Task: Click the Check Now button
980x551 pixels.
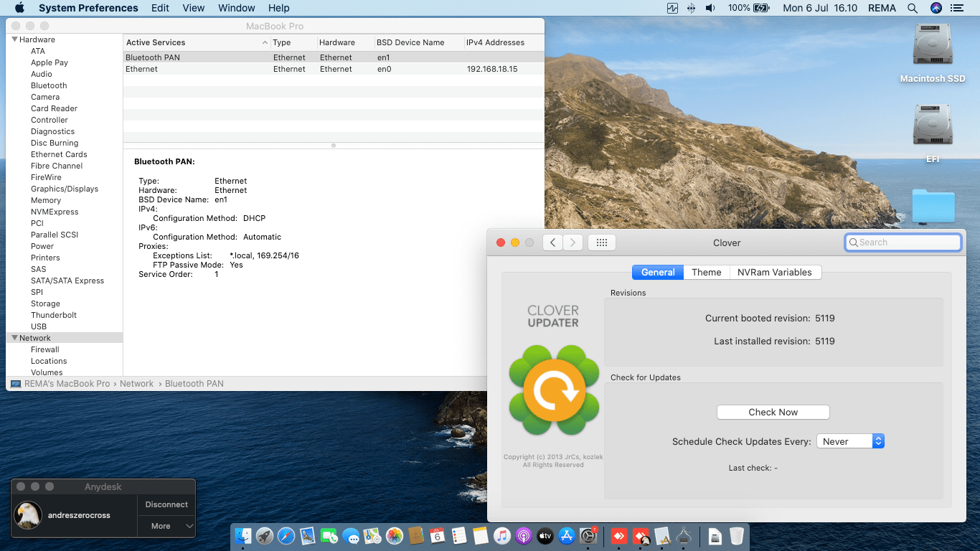Action: point(773,412)
